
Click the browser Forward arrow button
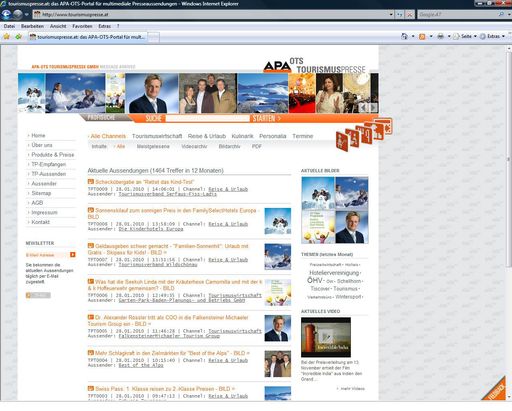pos(18,14)
